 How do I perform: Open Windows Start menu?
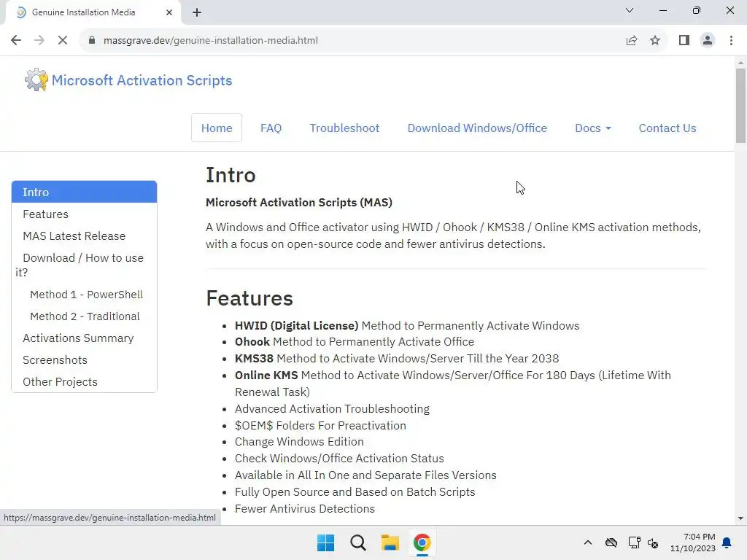tap(326, 542)
